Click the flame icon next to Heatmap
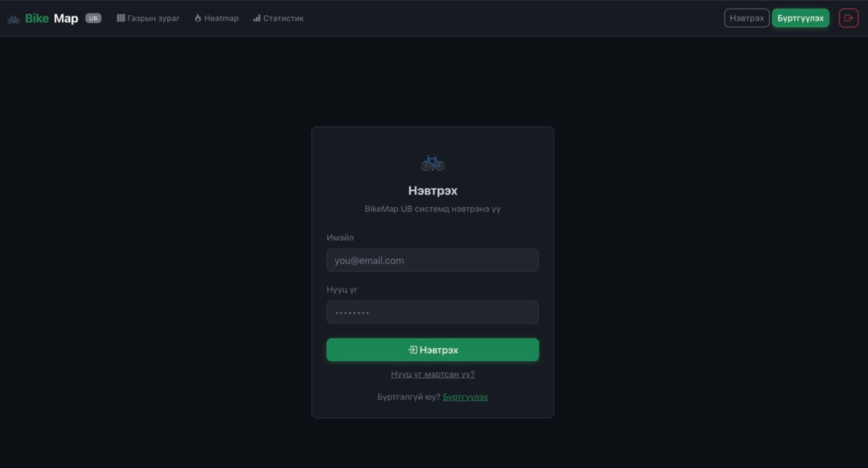Image resolution: width=868 pixels, height=468 pixels. pyautogui.click(x=198, y=18)
